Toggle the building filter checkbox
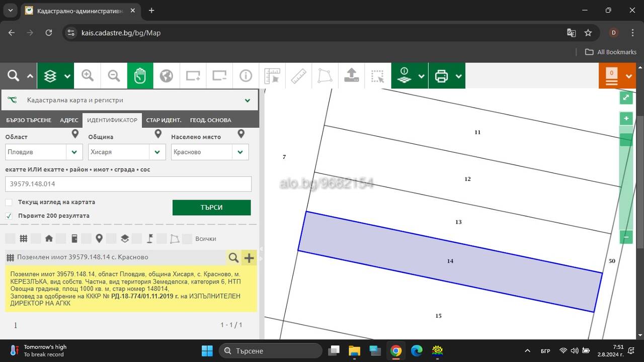Screen dimensions: 644x362 tap(36, 238)
